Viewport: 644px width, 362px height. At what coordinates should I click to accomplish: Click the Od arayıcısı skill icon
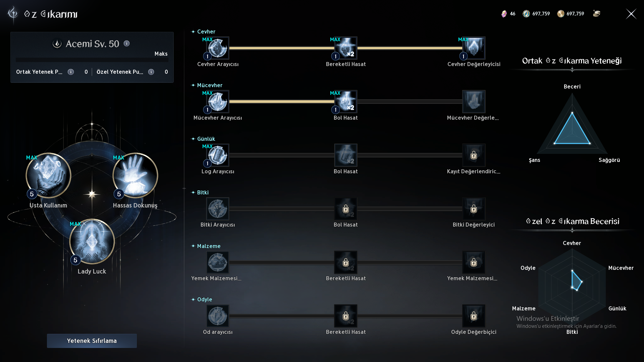[218, 316]
